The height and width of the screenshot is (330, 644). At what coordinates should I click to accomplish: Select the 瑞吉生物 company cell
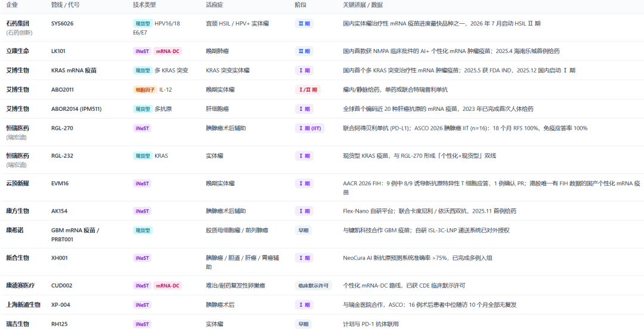click(18, 324)
